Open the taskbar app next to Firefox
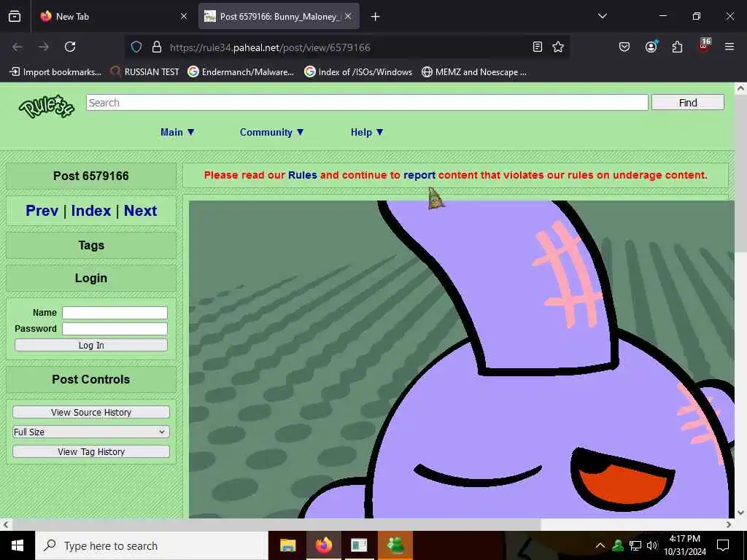The image size is (747, 560). point(359,545)
